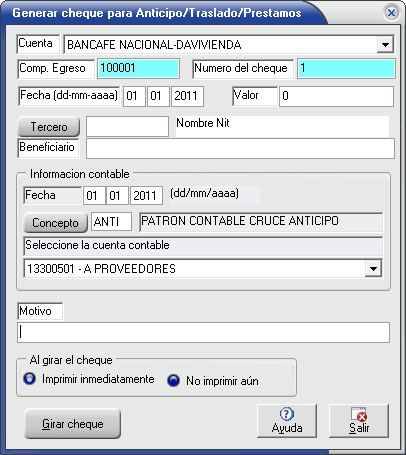Close the dialog with the X button
The height and width of the screenshot is (455, 406).
point(391,13)
